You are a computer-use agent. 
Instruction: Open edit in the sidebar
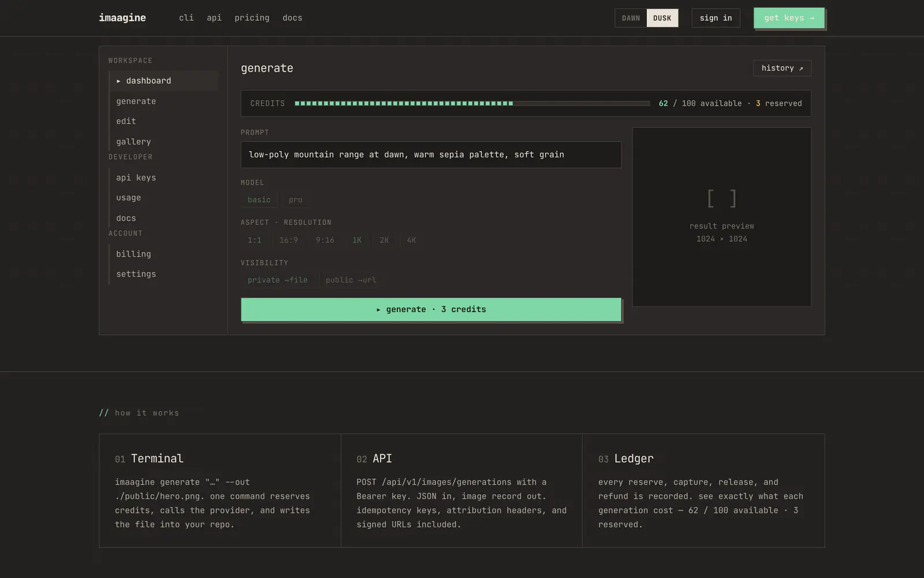[163, 121]
